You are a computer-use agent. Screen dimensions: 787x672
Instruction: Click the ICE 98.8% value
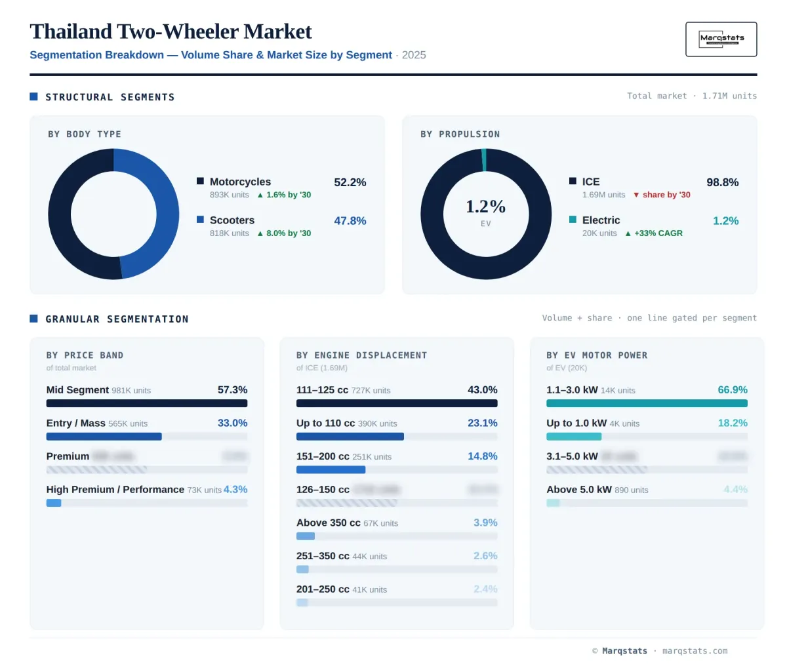pyautogui.click(x=723, y=182)
